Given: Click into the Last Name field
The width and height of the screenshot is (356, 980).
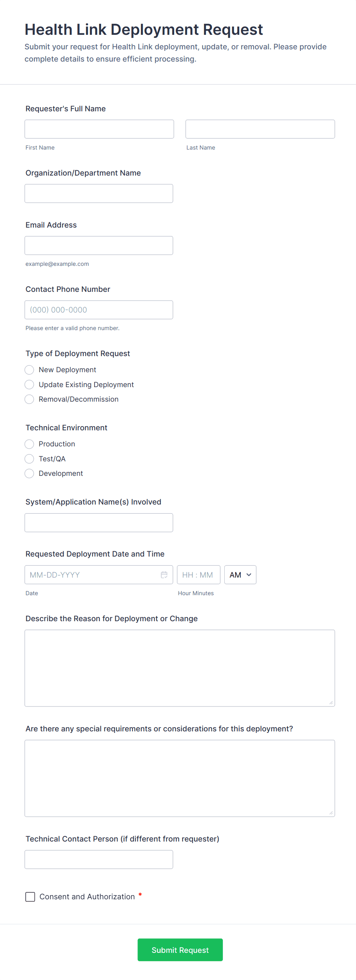Looking at the screenshot, I should 260,129.
